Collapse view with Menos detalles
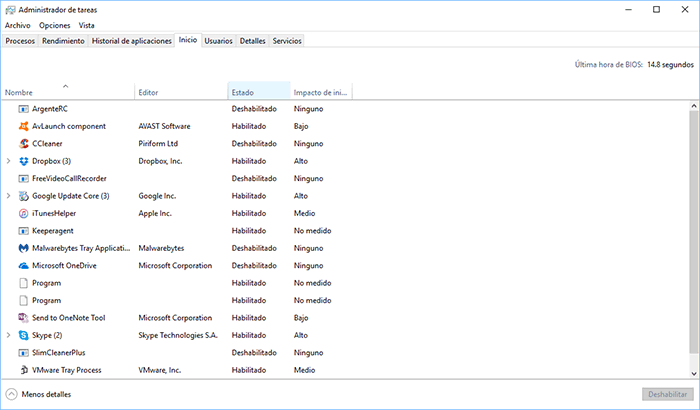Image resolution: width=700 pixels, height=410 pixels. tap(38, 394)
